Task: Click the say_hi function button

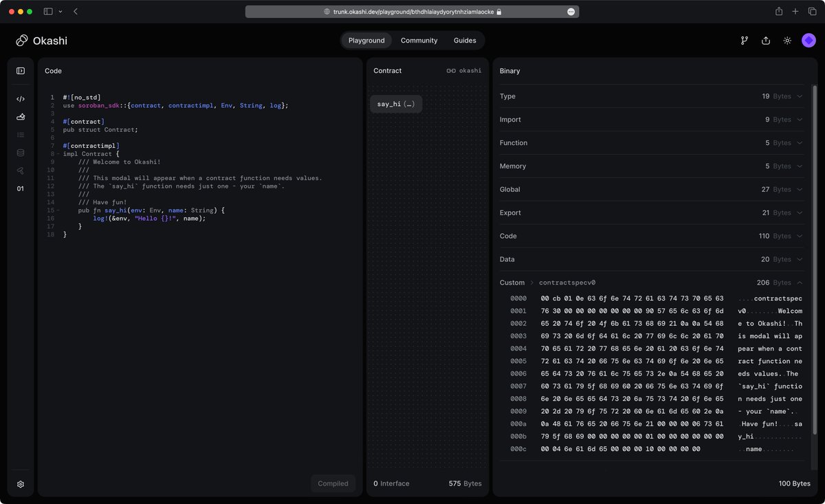Action: tap(396, 104)
